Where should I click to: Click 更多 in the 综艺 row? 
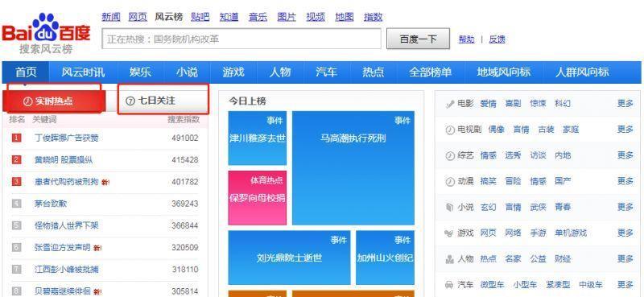[625, 155]
